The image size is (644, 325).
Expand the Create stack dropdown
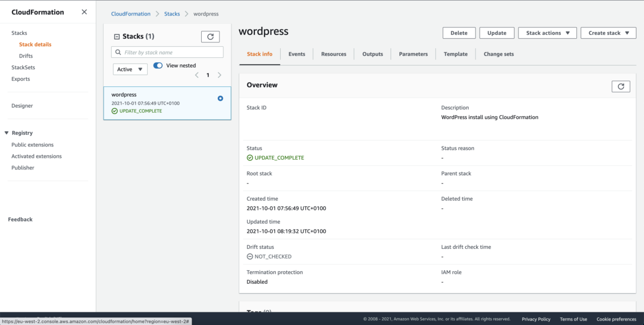click(608, 33)
